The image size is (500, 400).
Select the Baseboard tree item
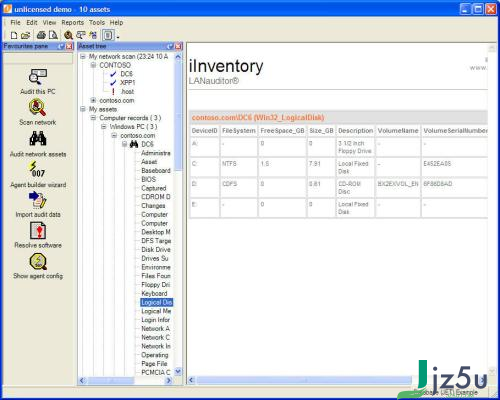point(156,170)
